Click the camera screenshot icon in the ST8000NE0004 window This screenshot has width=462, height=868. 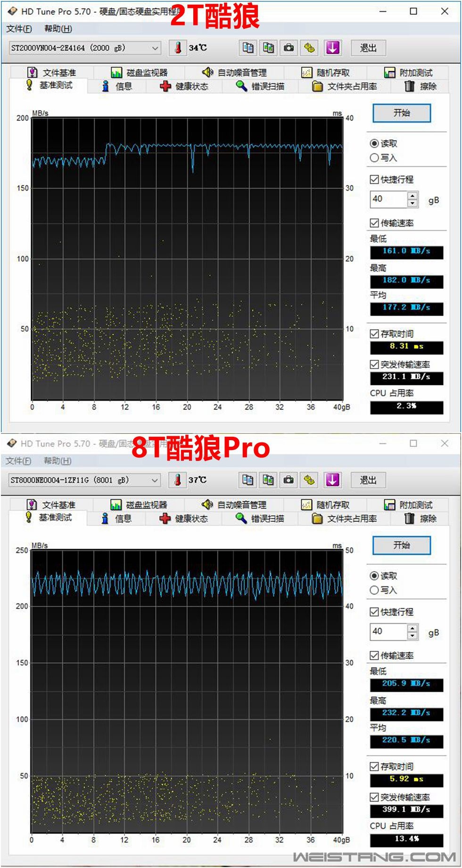289,480
